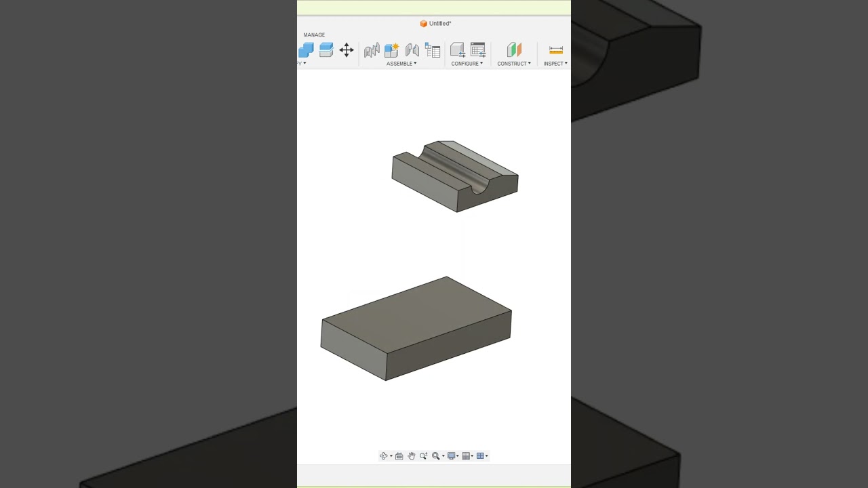Open the Orbit type dropdown arrow

[x=391, y=456]
